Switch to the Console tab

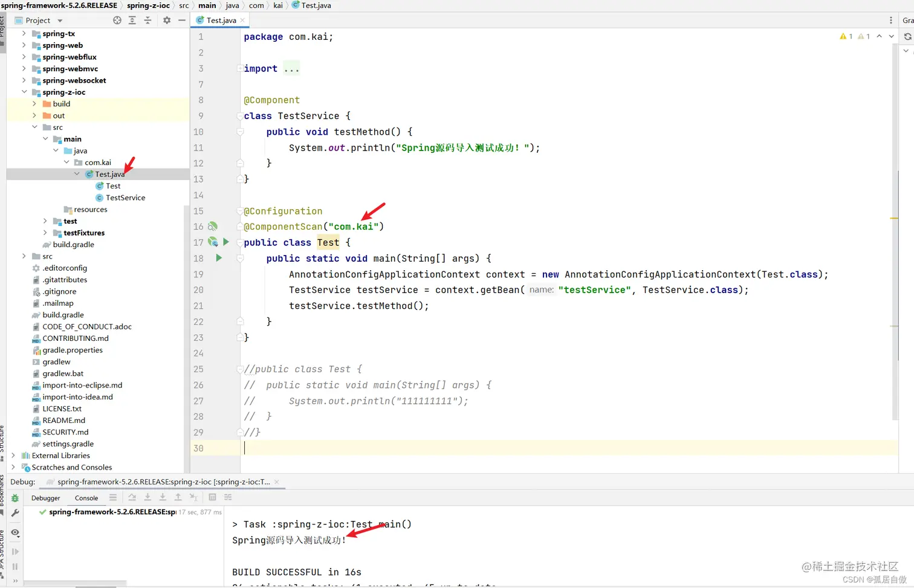(86, 498)
